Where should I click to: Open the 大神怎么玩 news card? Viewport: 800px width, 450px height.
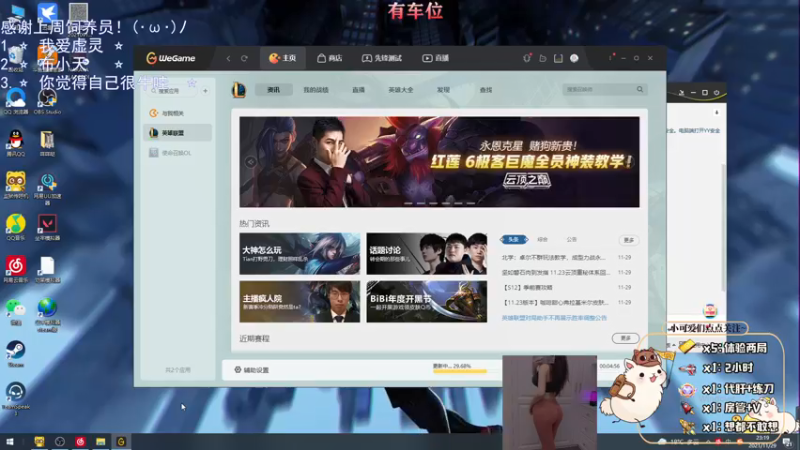(x=299, y=254)
